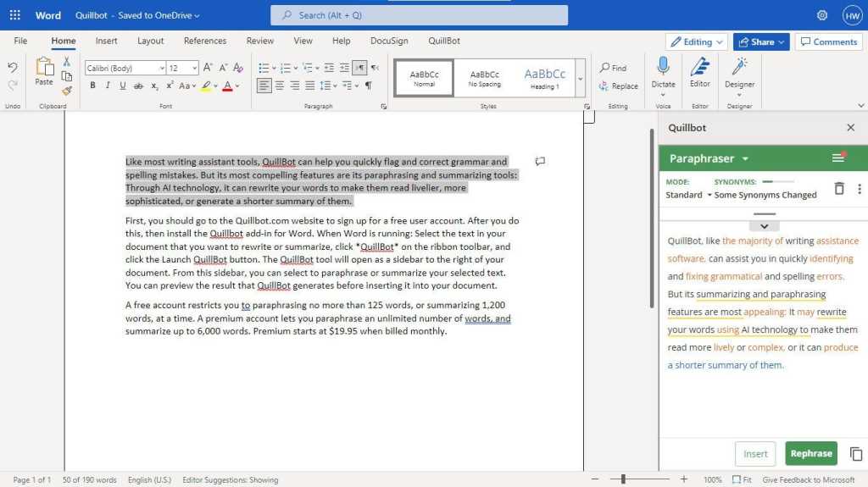Toggle bold formatting
The image size is (868, 487).
point(92,86)
